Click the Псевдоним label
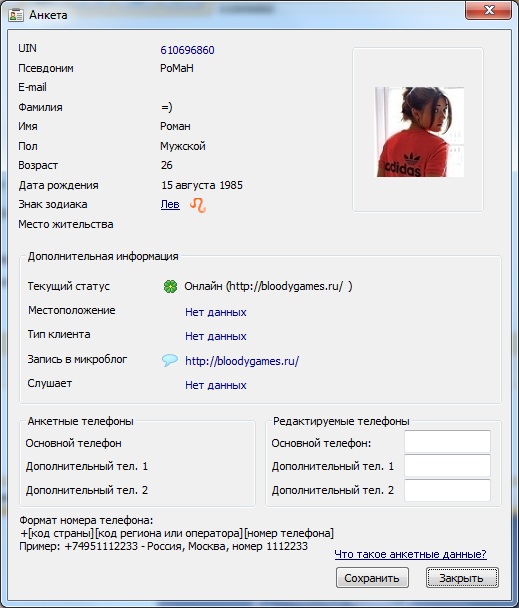 pyautogui.click(x=46, y=68)
